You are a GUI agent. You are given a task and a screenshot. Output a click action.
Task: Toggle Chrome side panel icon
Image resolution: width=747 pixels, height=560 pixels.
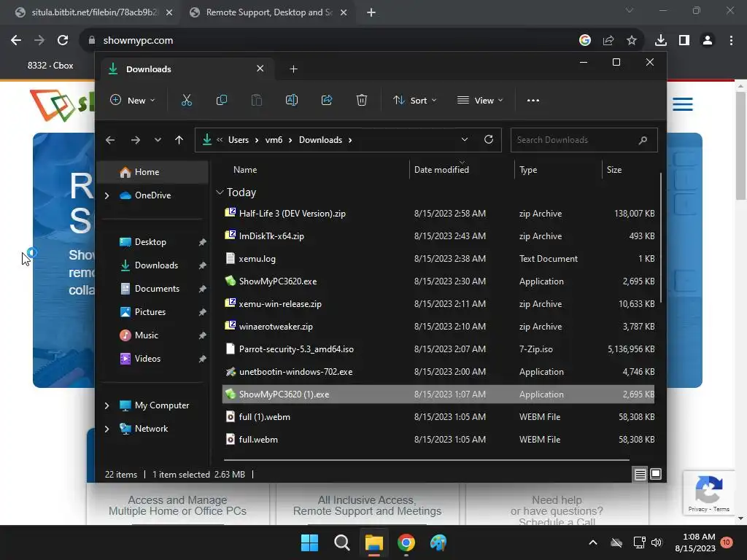coord(684,41)
